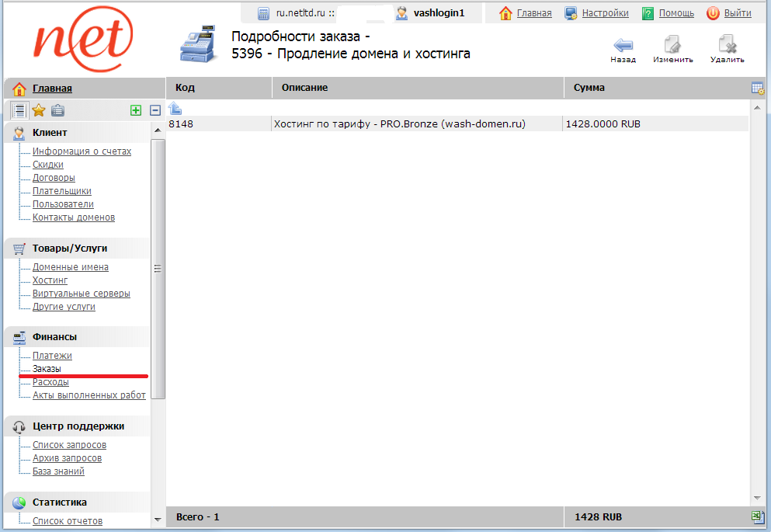
Task: Open table column settings icon
Action: [757, 88]
